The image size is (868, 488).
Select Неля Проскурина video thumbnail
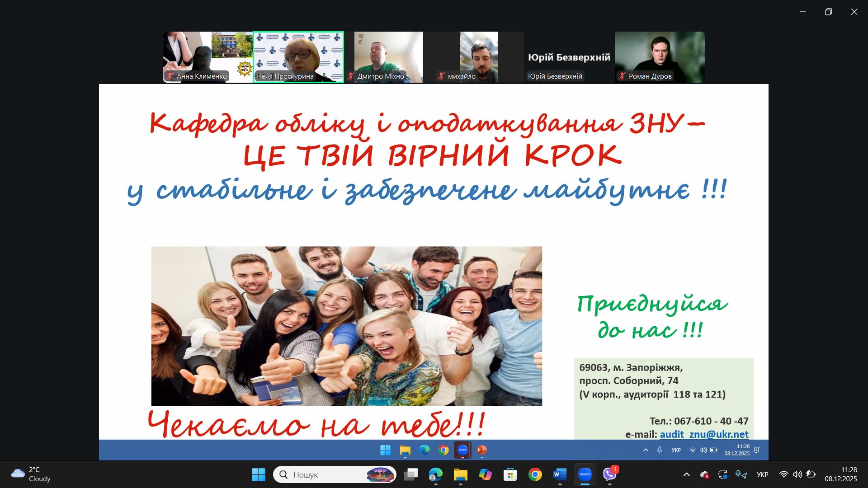(298, 57)
